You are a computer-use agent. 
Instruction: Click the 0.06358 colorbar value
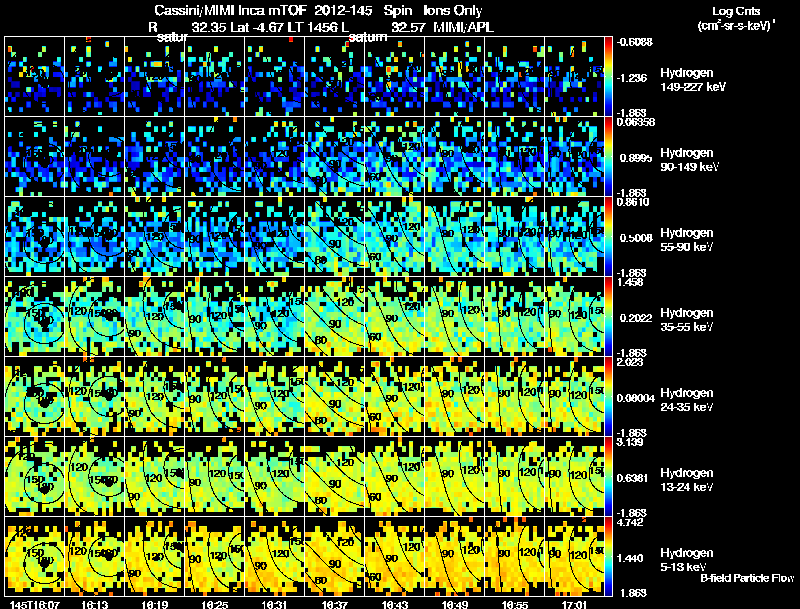point(635,122)
